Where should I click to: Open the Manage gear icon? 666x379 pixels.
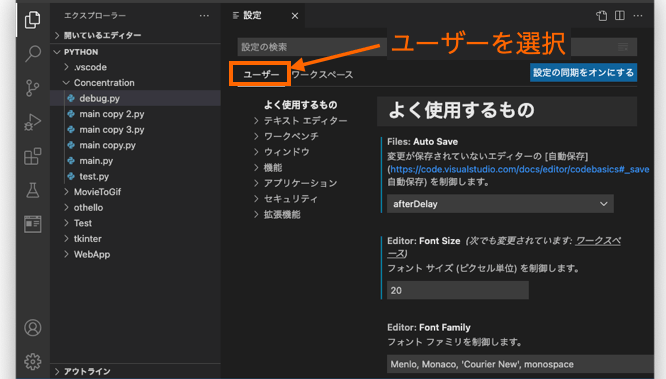click(x=33, y=362)
